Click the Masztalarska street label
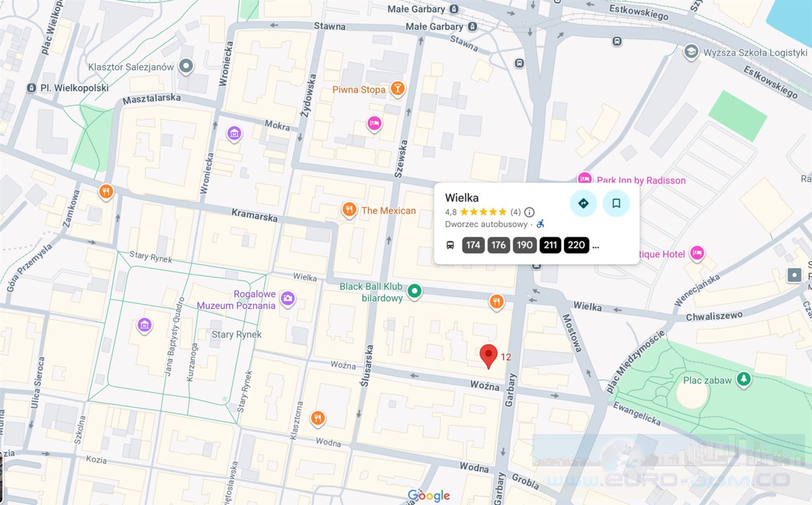This screenshot has width=812, height=505. pos(152,99)
